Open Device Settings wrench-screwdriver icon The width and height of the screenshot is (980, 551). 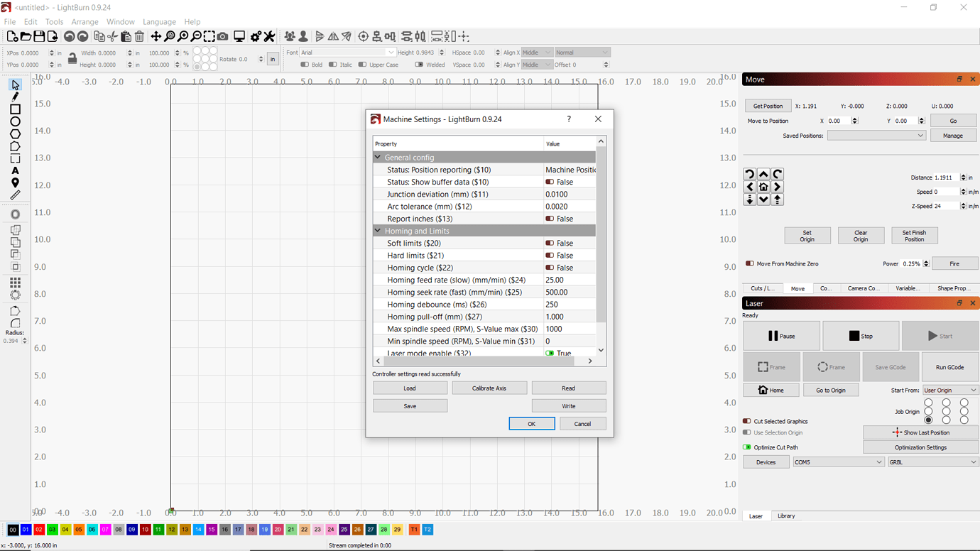[x=269, y=36]
